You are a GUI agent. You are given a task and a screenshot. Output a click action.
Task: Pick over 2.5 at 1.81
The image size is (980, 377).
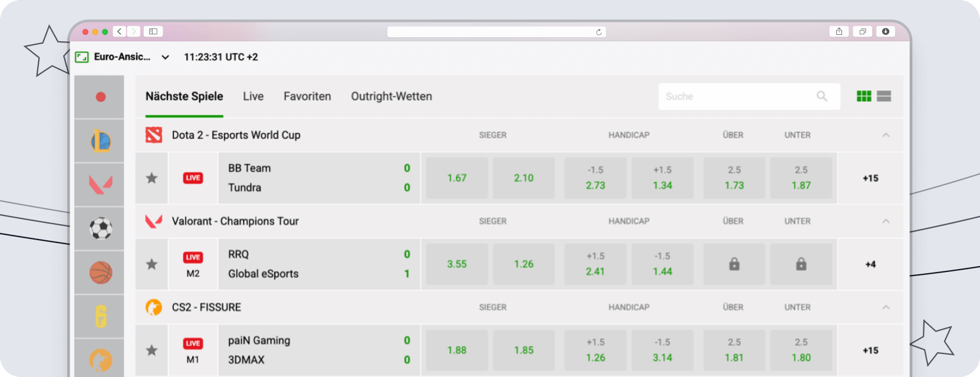pyautogui.click(x=734, y=350)
